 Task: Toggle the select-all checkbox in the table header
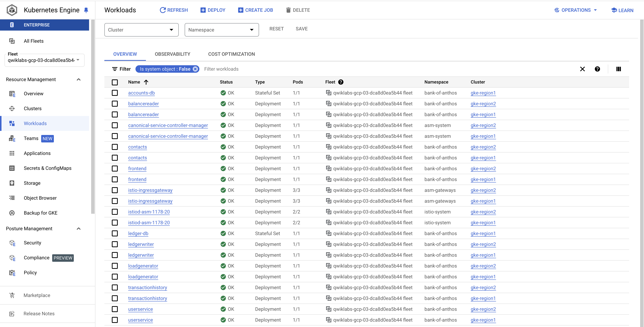point(115,82)
